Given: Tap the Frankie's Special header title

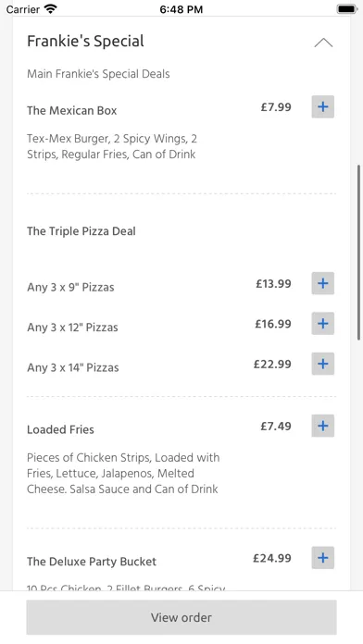Looking at the screenshot, I should (x=85, y=41).
